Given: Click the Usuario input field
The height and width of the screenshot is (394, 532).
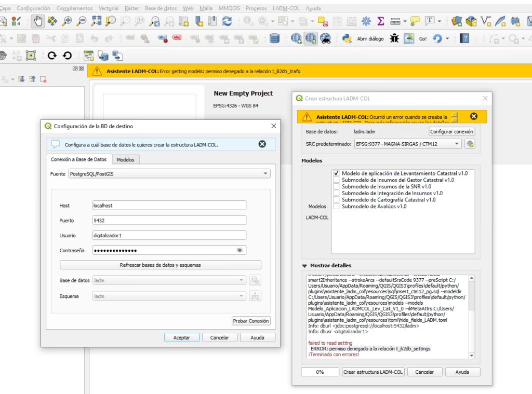Looking at the screenshot, I should 169,235.
